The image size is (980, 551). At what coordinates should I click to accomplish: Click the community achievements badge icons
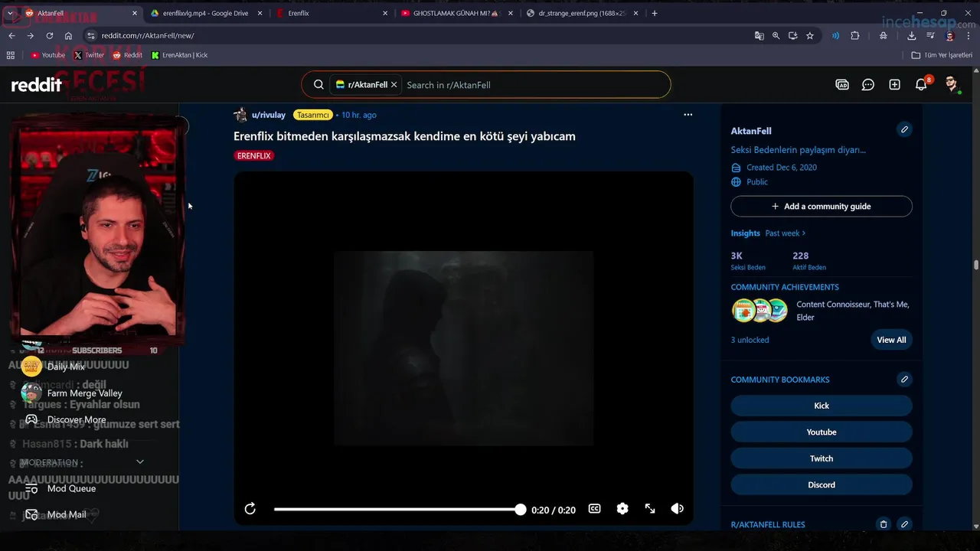tap(759, 310)
